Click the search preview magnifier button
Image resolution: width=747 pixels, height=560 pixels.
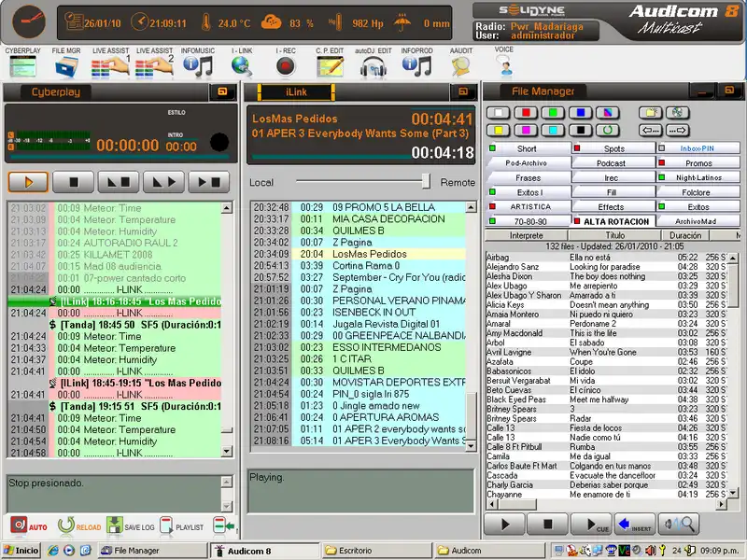pyautogui.click(x=679, y=525)
